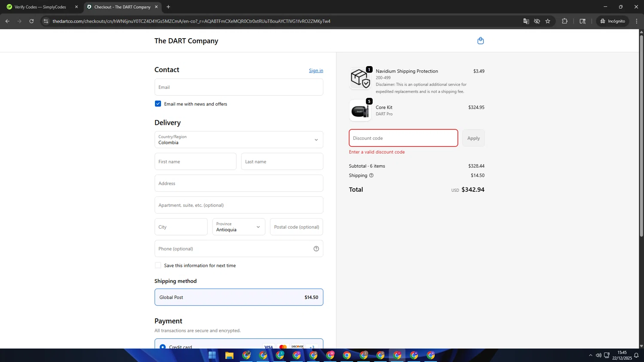Open the Chrome extensions puzzle icon
Viewport: 644px width, 362px height.
click(565, 21)
